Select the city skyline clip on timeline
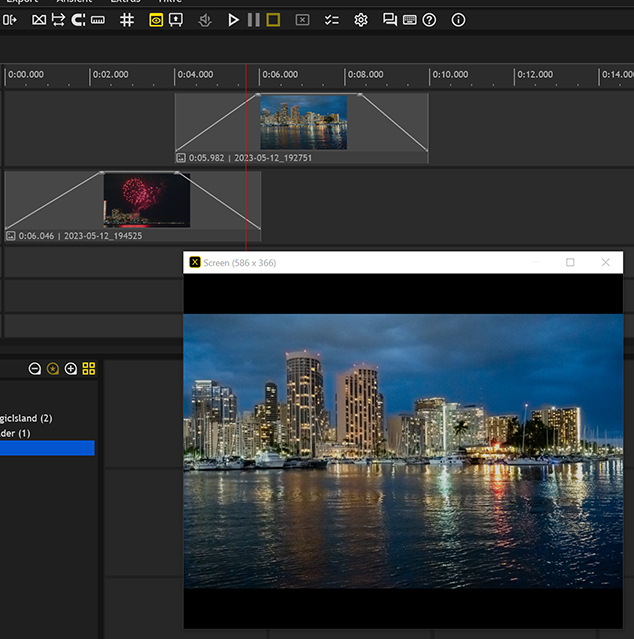 pyautogui.click(x=303, y=122)
